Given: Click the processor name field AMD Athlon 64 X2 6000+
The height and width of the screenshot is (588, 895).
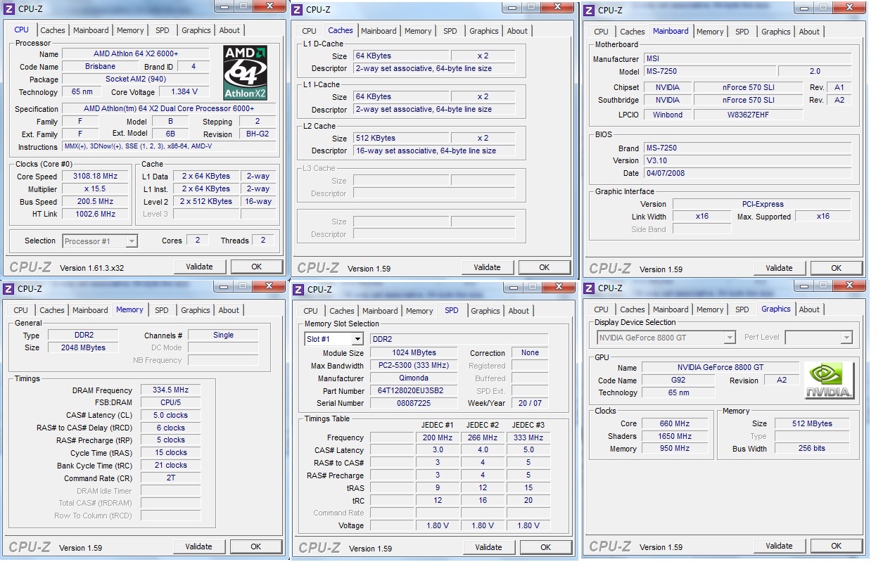Looking at the screenshot, I should tap(136, 54).
